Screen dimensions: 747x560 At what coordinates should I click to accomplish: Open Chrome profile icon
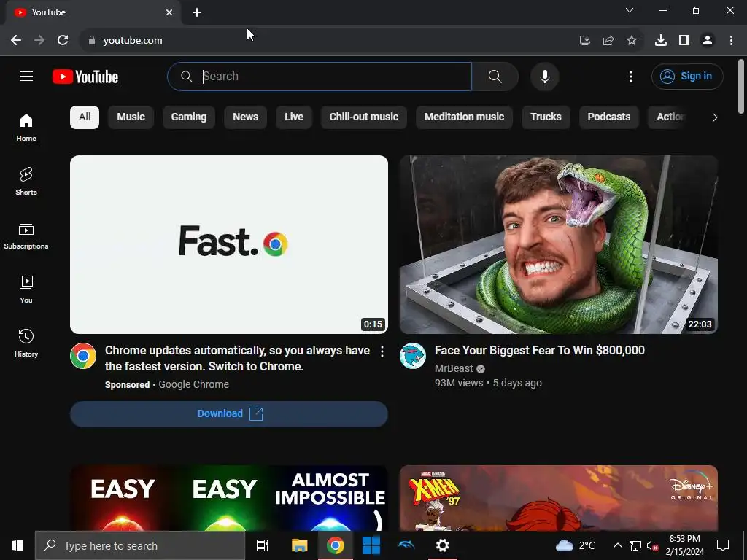pos(708,41)
